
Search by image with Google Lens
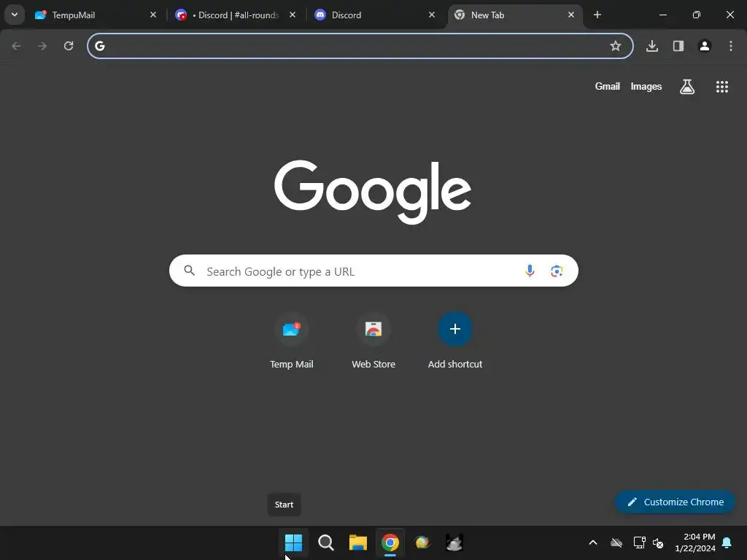557,271
